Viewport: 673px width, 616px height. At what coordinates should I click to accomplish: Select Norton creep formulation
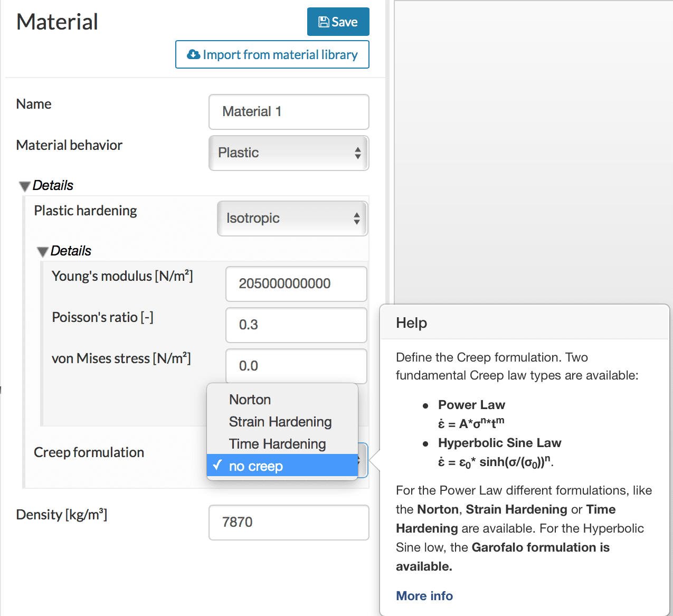tap(250, 400)
